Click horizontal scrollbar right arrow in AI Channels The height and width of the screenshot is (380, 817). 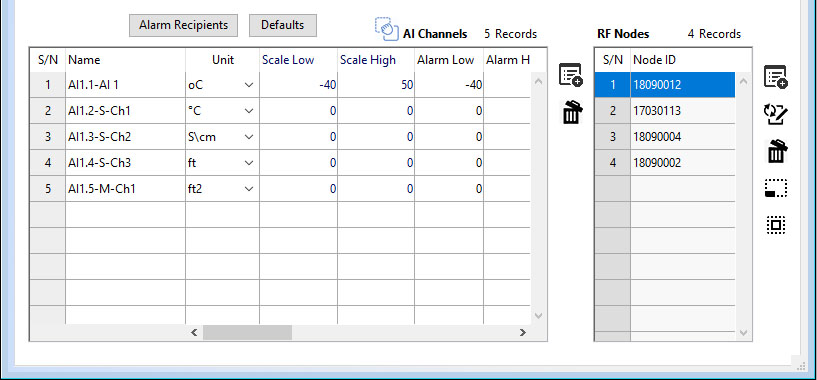tap(523, 332)
